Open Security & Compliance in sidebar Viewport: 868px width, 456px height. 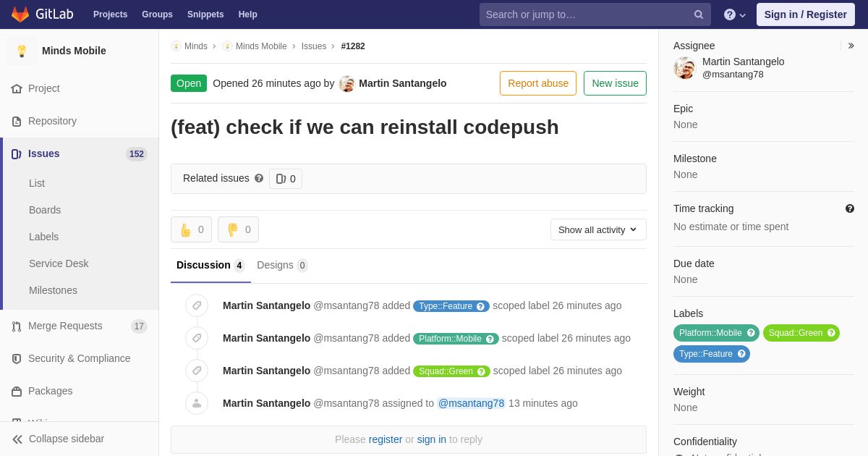pos(80,358)
